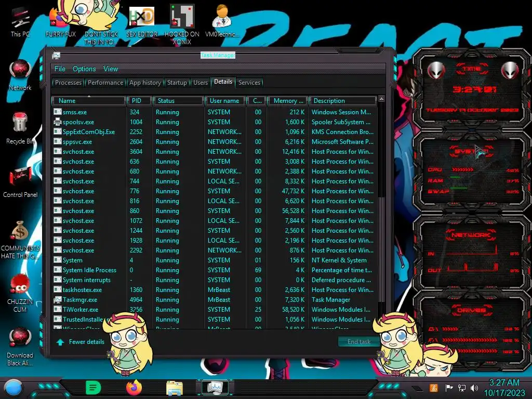
Task: Click the scrollbar up arrow
Action: pos(381,99)
